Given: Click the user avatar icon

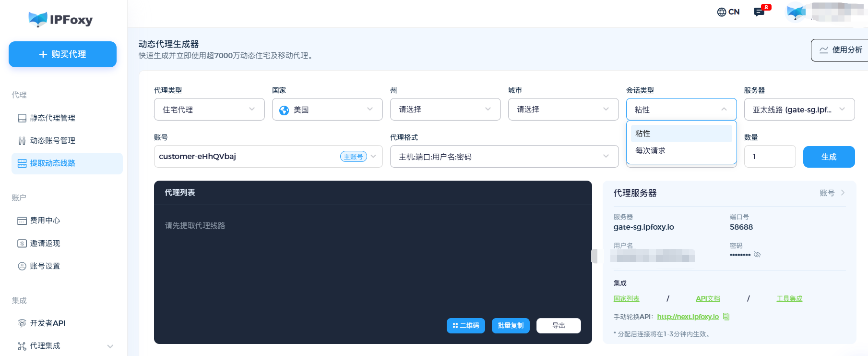Looking at the screenshot, I should click(796, 12).
